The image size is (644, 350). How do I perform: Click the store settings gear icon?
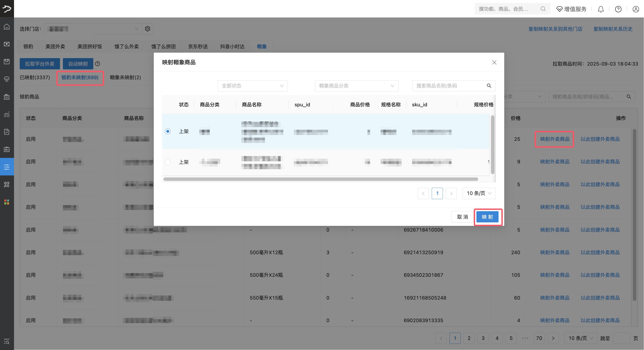147,29
